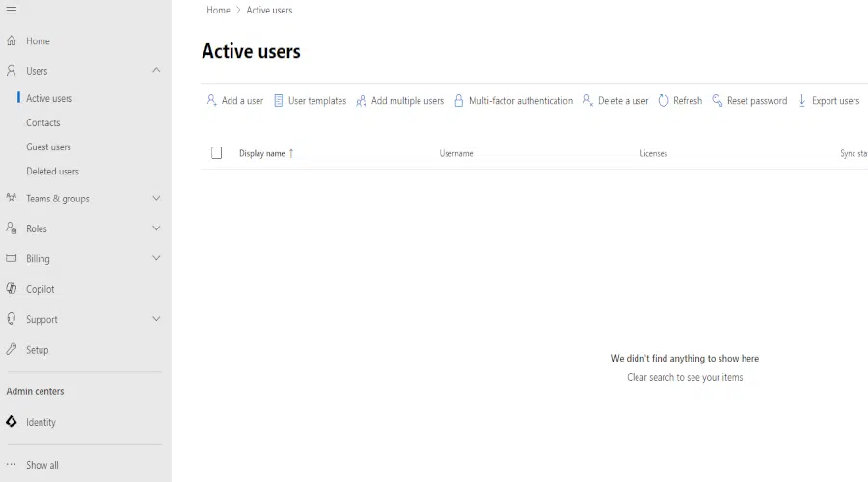
Task: Open Guest users in the sidebar
Action: [x=48, y=147]
